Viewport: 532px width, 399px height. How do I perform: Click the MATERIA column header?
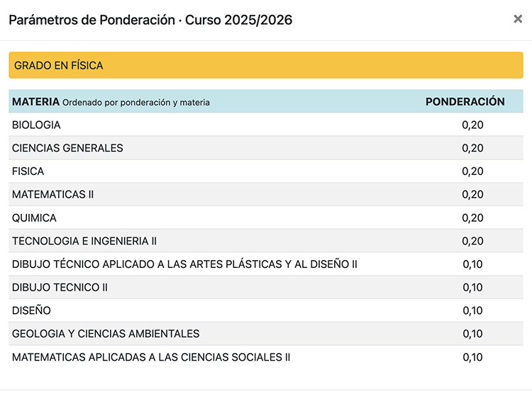[35, 101]
